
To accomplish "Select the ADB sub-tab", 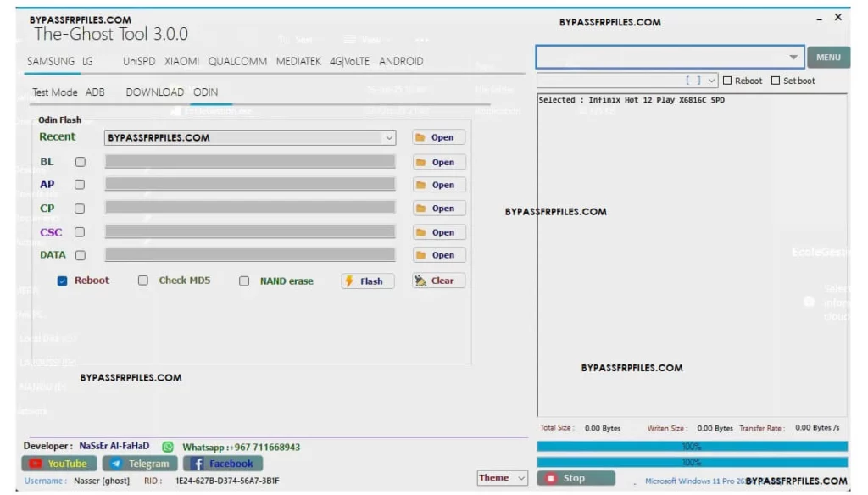I will click(x=95, y=92).
